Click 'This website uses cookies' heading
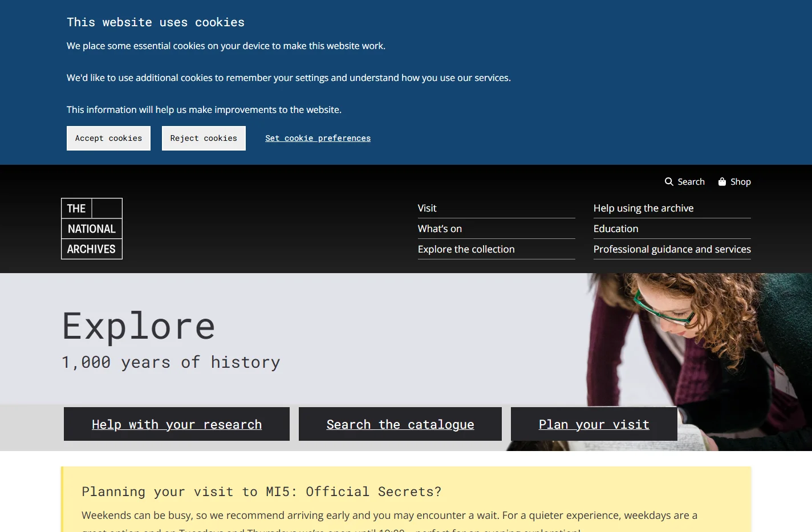Image resolution: width=812 pixels, height=532 pixels. (156, 22)
